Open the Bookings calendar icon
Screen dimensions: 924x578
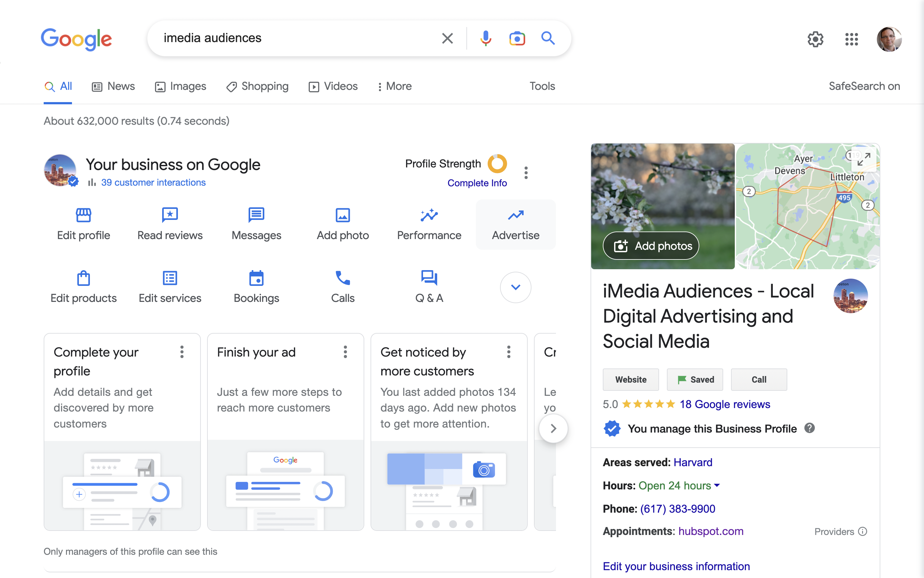click(x=256, y=278)
